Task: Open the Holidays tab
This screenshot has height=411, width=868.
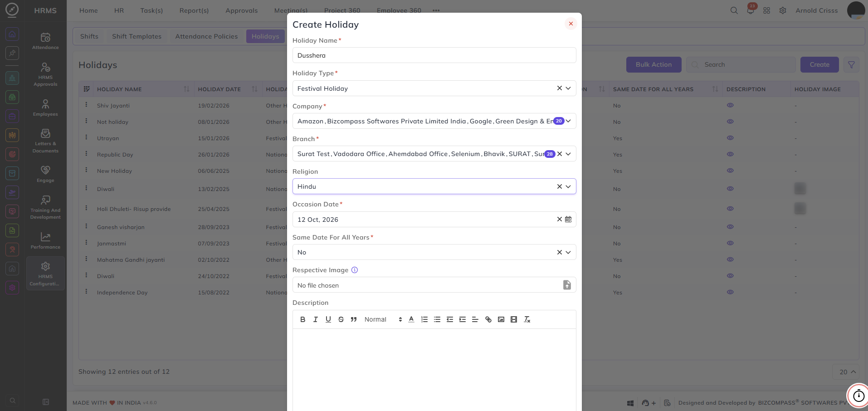Action: pyautogui.click(x=265, y=36)
